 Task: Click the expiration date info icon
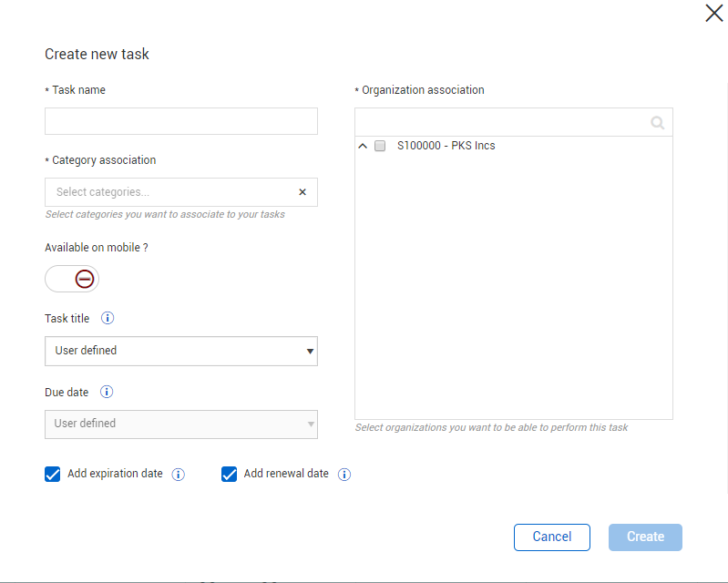click(x=179, y=475)
